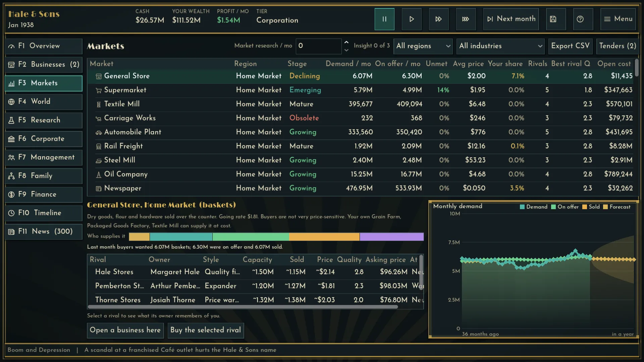This screenshot has width=644, height=362.
Task: Select the Carriage Works row icon
Action: click(x=99, y=119)
